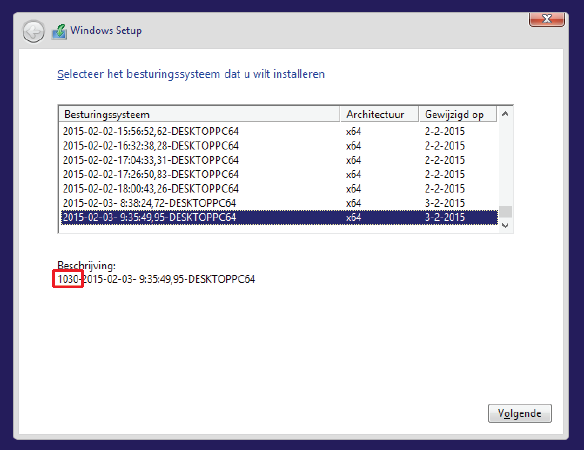Click date 2-2-2015 in the 18:00:43 row

445,189
